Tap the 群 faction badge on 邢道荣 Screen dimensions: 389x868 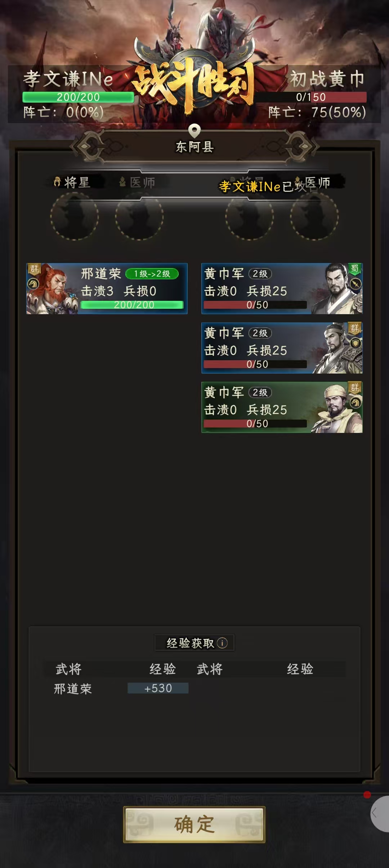click(x=35, y=269)
